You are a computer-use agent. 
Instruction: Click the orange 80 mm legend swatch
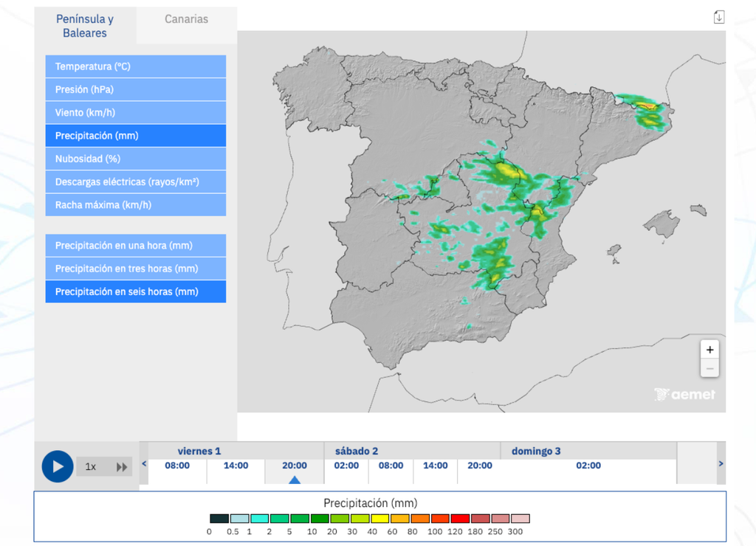coord(420,519)
